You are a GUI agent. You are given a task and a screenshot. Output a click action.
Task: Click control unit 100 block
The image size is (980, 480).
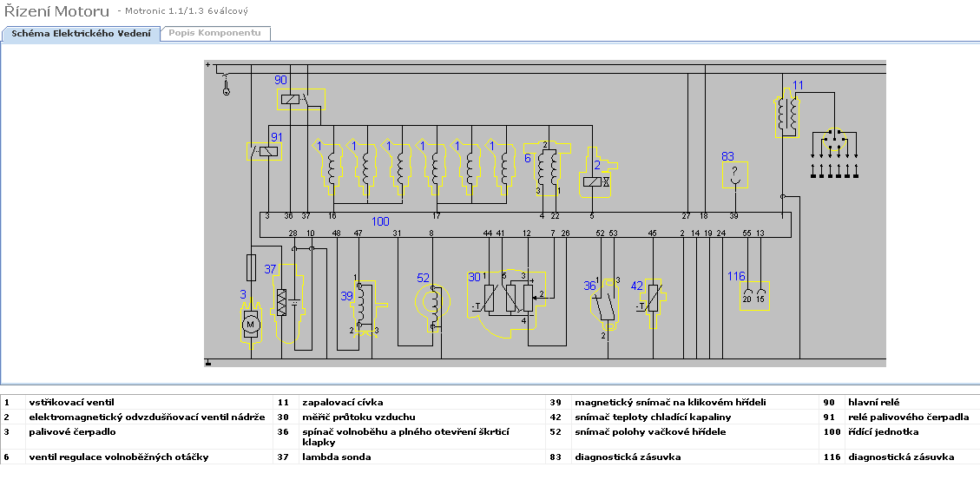pyautogui.click(x=525, y=224)
